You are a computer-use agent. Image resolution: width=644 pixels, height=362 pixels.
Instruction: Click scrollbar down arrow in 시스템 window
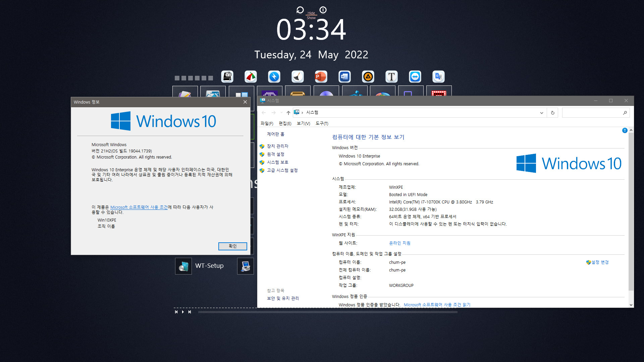tap(631, 305)
